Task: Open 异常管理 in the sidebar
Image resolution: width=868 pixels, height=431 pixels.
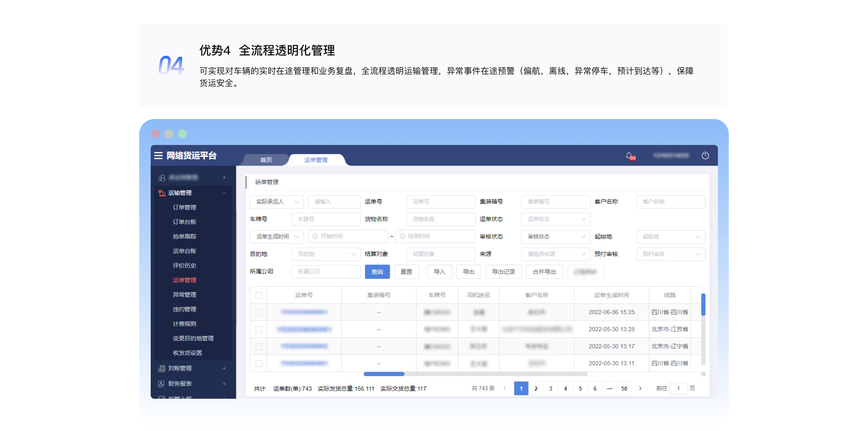Action: coord(184,294)
